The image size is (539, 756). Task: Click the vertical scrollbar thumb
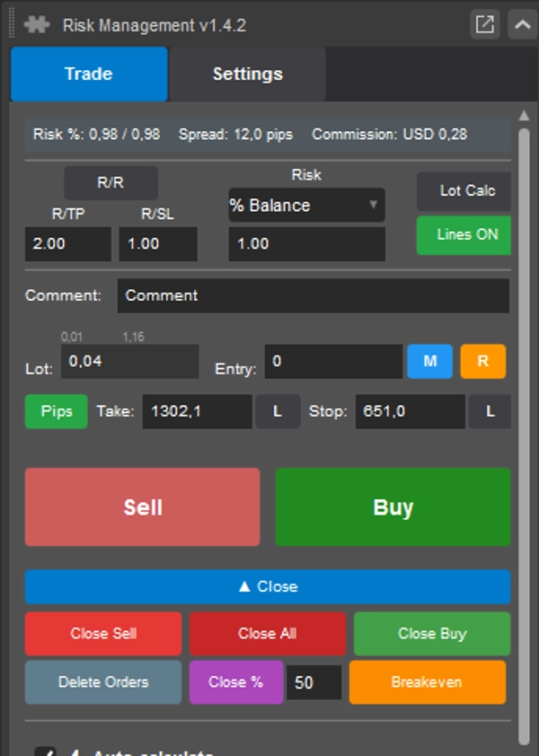click(524, 436)
